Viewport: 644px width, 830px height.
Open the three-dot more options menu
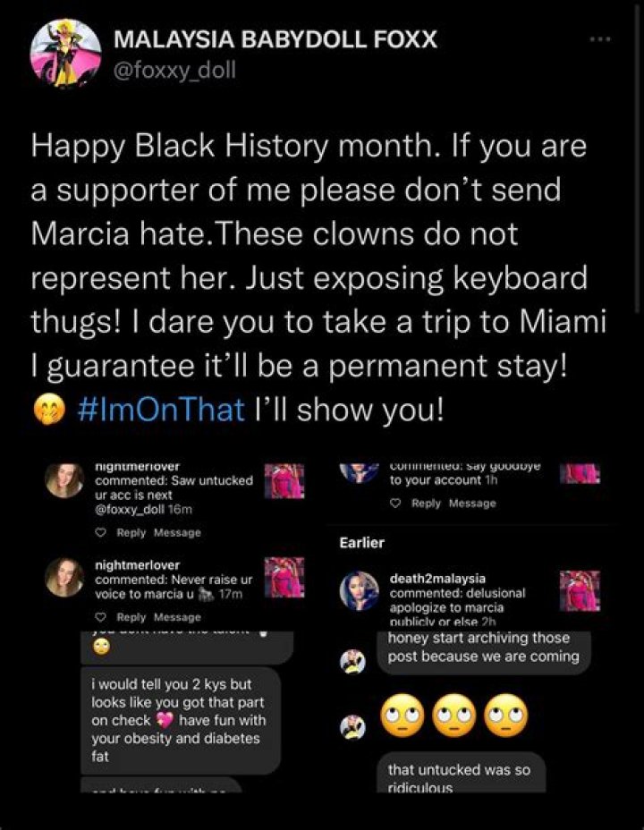tap(598, 41)
